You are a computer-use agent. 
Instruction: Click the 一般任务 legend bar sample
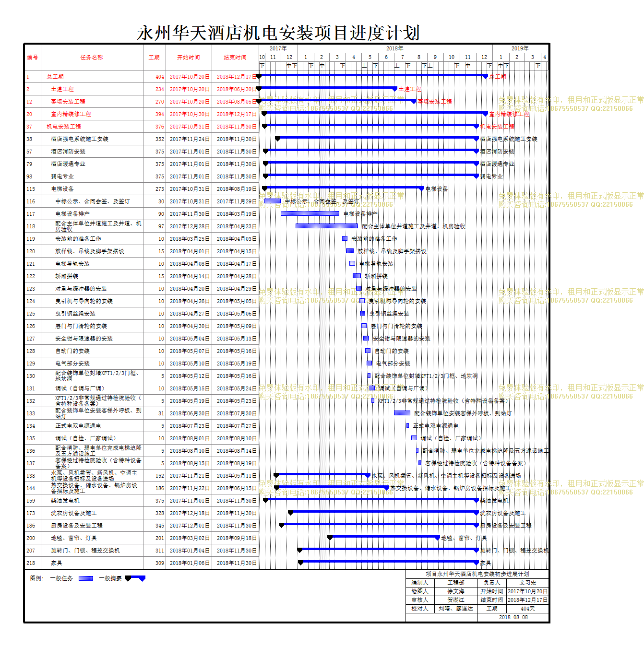[86, 578]
